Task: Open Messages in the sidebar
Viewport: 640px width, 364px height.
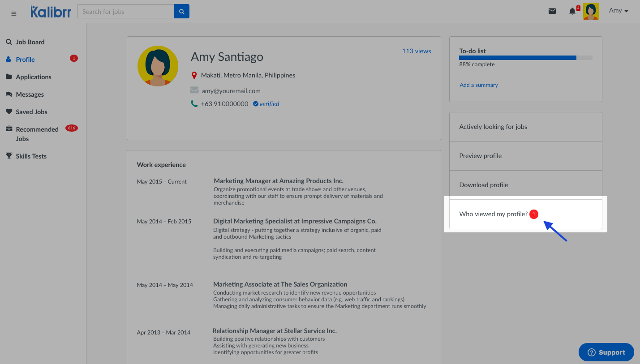Action: tap(30, 94)
